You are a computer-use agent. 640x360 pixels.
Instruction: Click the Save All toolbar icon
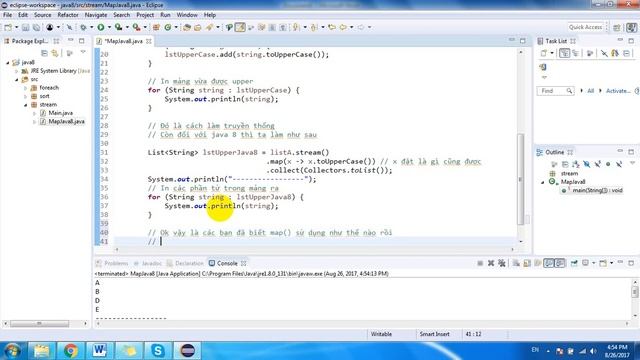tap(36, 27)
